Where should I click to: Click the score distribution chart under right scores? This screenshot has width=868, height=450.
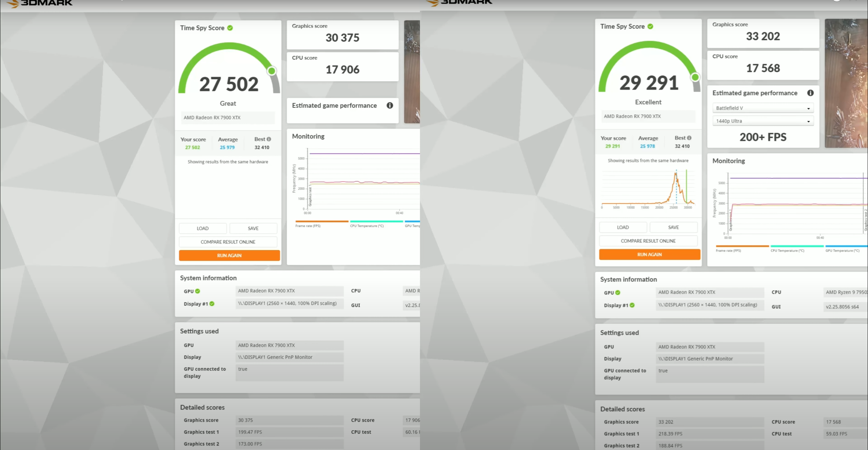(x=648, y=190)
